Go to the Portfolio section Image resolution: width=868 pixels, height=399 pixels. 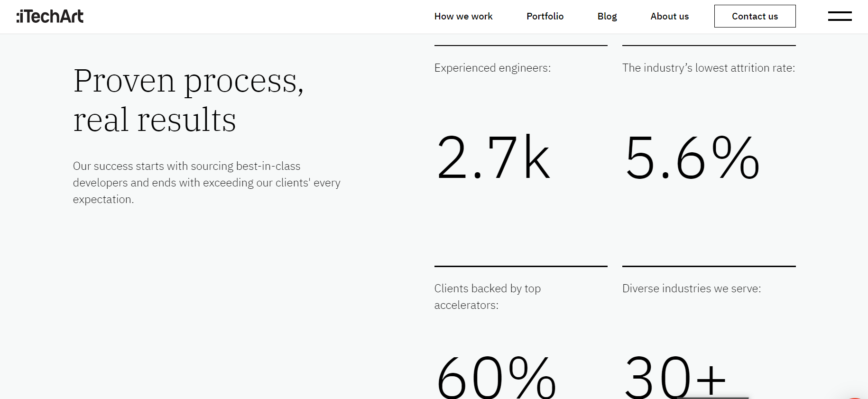pyautogui.click(x=545, y=16)
